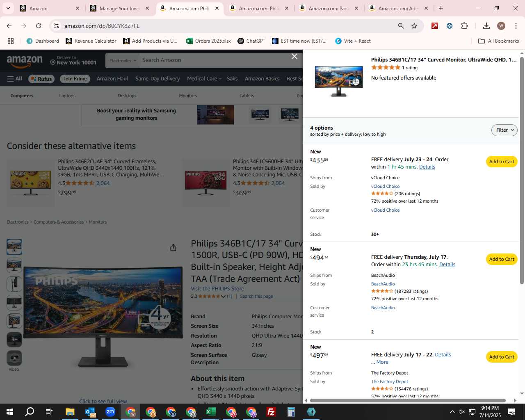The height and width of the screenshot is (420, 525).
Task: Add the $494.14 BeachAudio offer to cart
Action: pyautogui.click(x=502, y=259)
